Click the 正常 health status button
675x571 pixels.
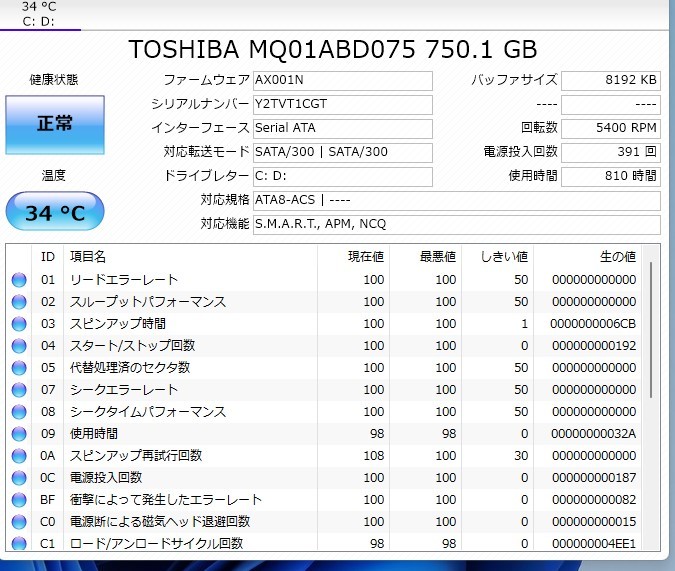click(55, 125)
